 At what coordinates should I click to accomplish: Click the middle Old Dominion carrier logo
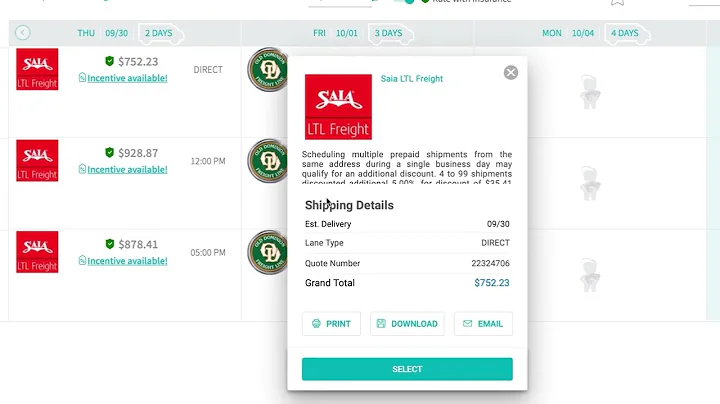click(x=268, y=161)
